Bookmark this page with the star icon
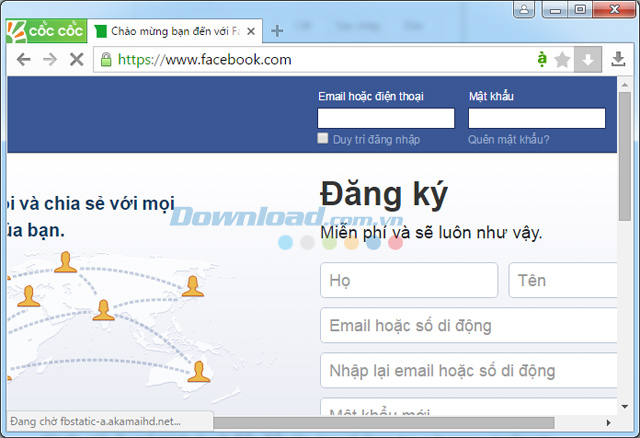 click(x=562, y=60)
